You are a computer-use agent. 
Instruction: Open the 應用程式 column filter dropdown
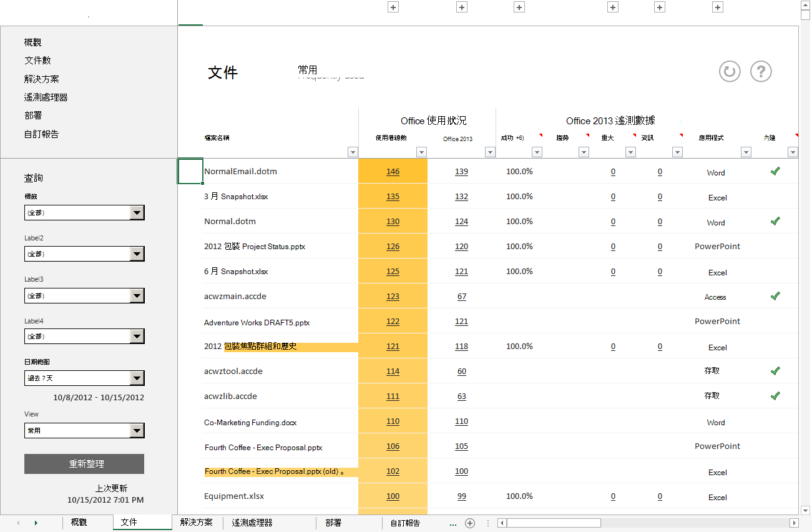(x=746, y=152)
